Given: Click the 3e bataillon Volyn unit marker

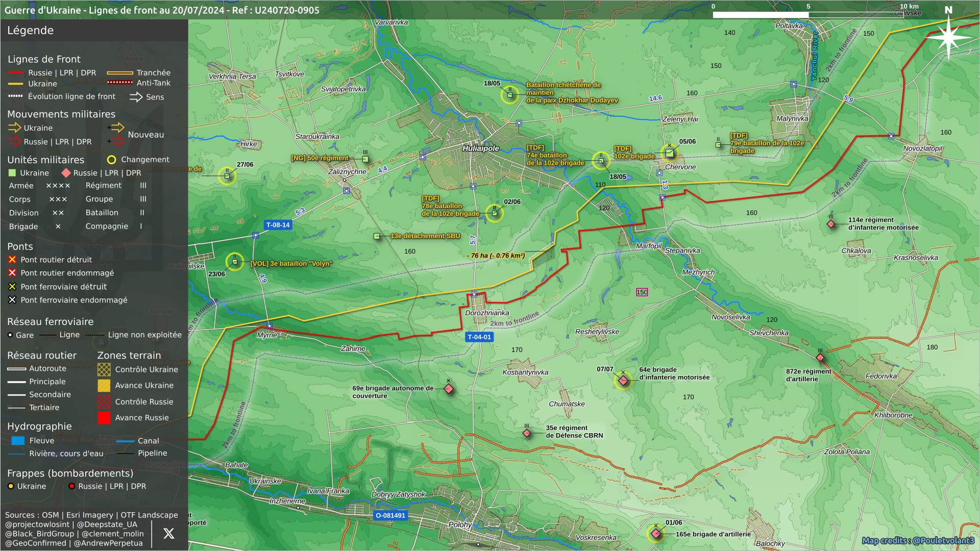Looking at the screenshot, I should pyautogui.click(x=235, y=262).
